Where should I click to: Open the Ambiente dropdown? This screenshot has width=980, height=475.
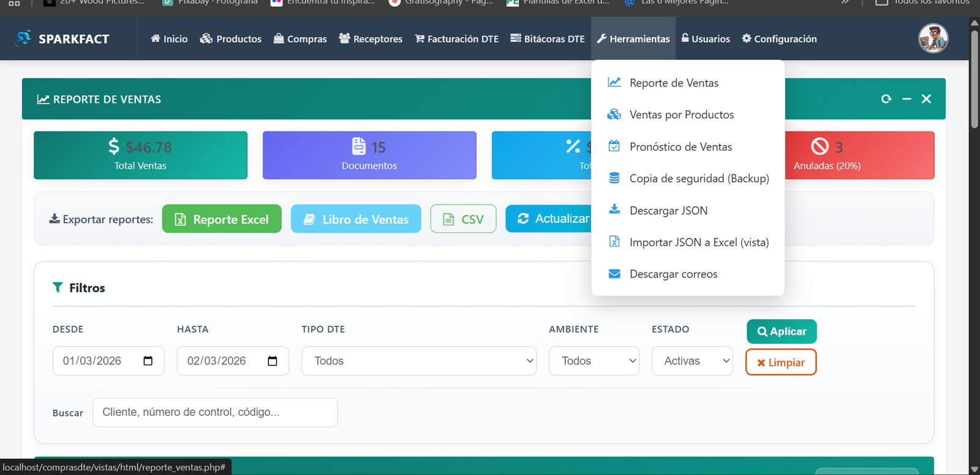point(594,361)
